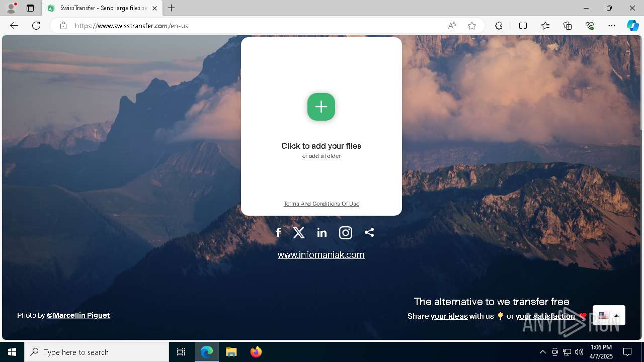Click the your satisfaction link
Image resolution: width=644 pixels, height=362 pixels.
pyautogui.click(x=545, y=316)
